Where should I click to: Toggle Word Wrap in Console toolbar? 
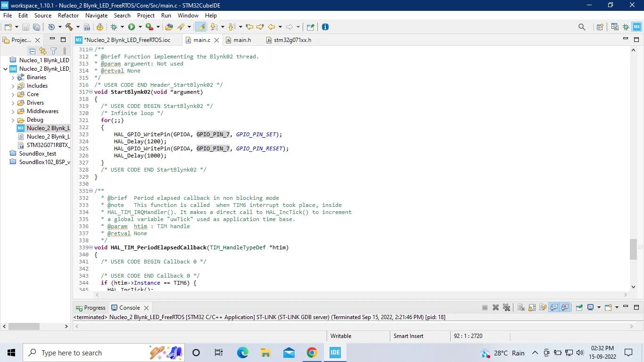[543, 307]
